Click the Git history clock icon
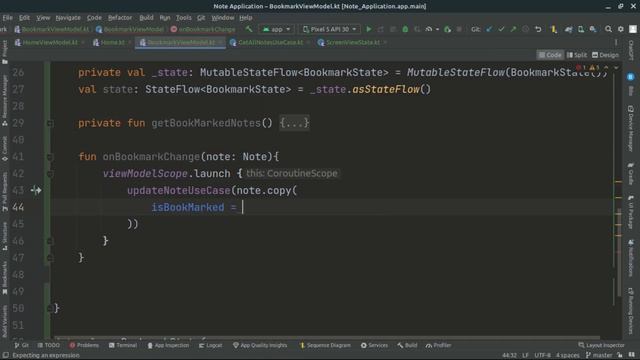Viewport: 640px width, 360px height. pyautogui.click(x=526, y=29)
